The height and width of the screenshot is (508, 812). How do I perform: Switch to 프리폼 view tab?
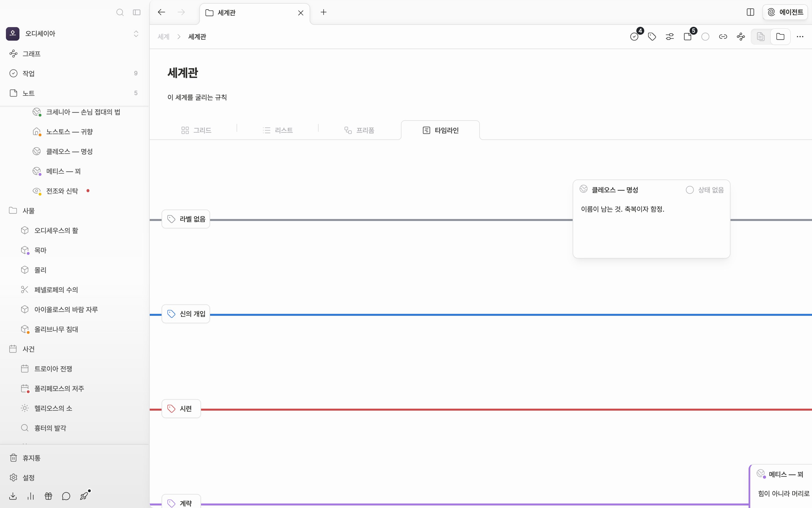pos(359,130)
